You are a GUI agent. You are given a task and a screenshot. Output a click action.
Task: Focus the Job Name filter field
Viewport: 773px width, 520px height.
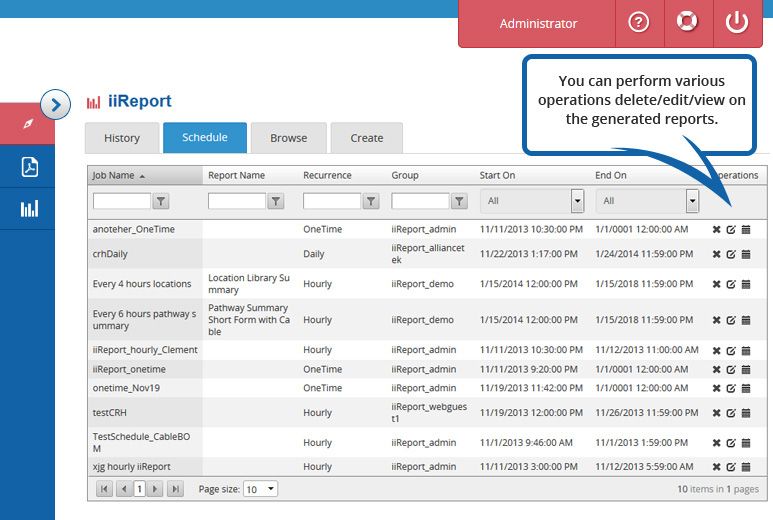pos(122,201)
